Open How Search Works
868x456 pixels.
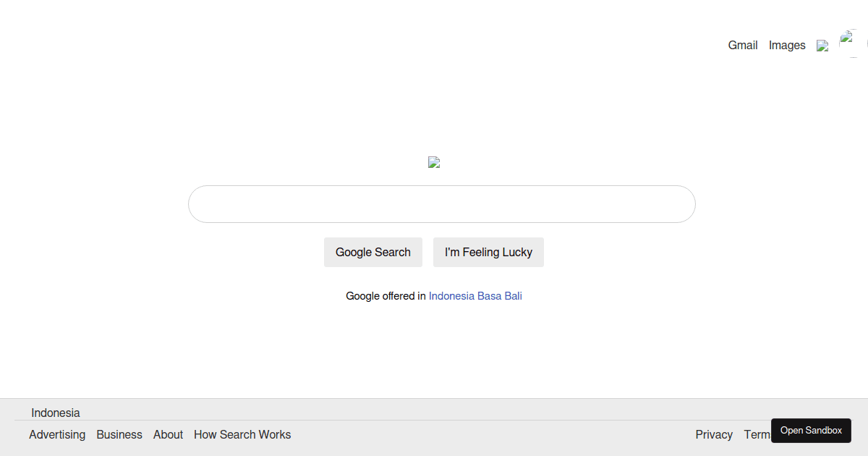click(242, 434)
